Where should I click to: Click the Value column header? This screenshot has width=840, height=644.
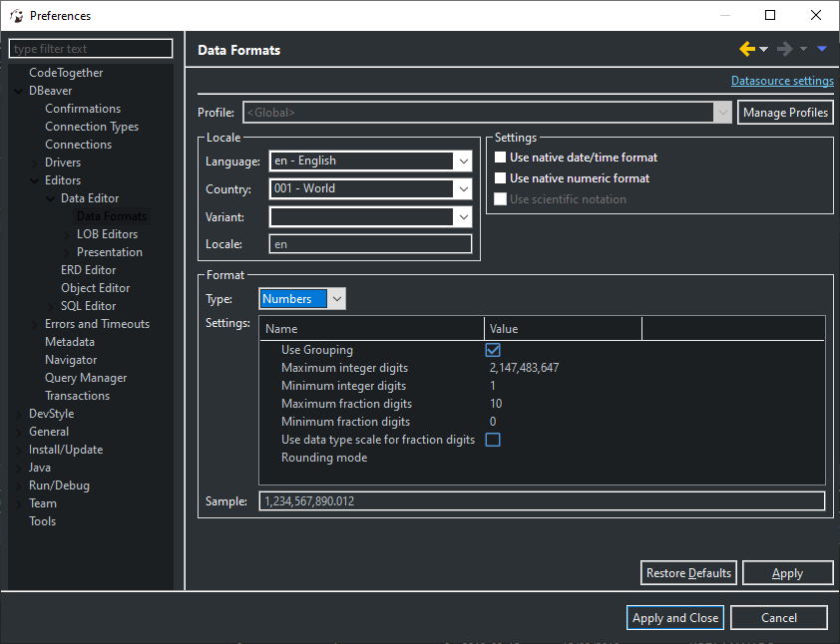point(563,329)
